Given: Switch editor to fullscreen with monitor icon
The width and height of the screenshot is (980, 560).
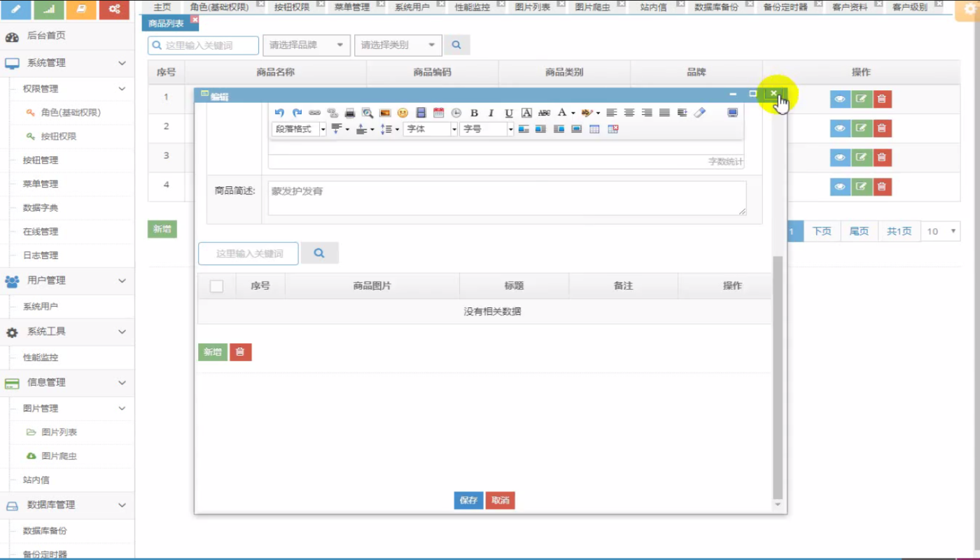Looking at the screenshot, I should [733, 113].
